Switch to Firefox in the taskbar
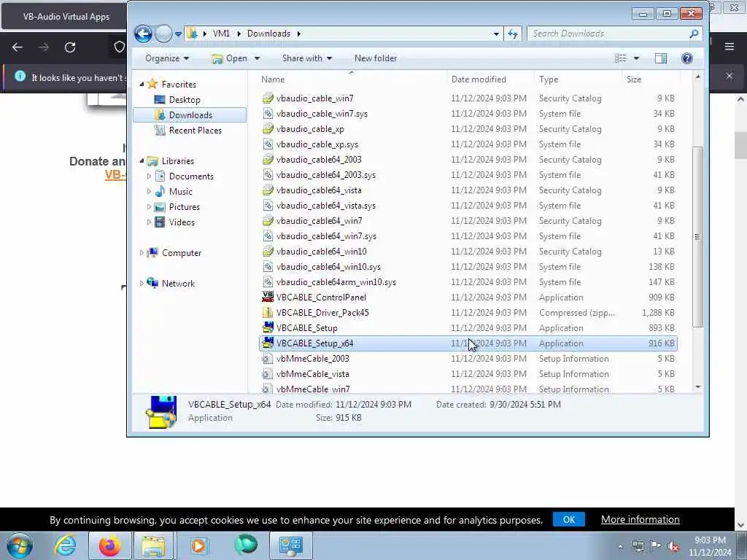Viewport: 747px width, 560px height. coord(109,545)
